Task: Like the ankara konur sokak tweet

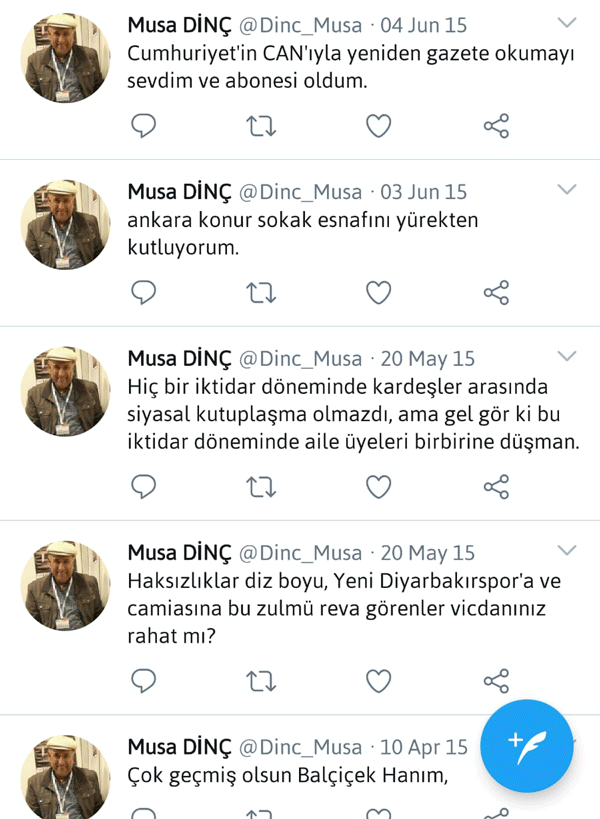Action: pos(378,292)
